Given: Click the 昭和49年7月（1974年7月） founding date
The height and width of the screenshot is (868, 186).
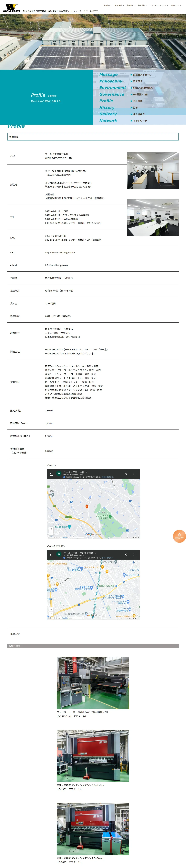Looking at the screenshot, I should click(x=59, y=291).
